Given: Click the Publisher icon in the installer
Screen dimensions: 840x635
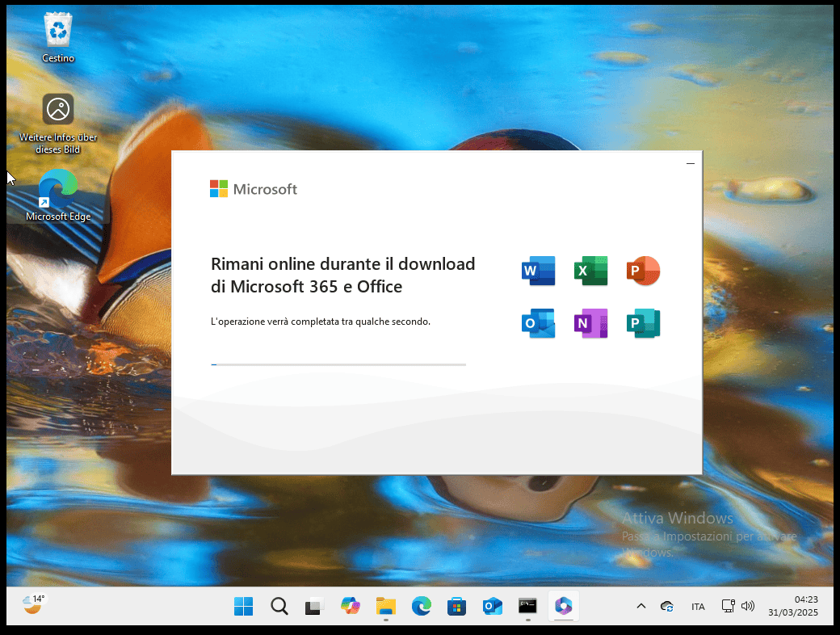Looking at the screenshot, I should tap(643, 323).
